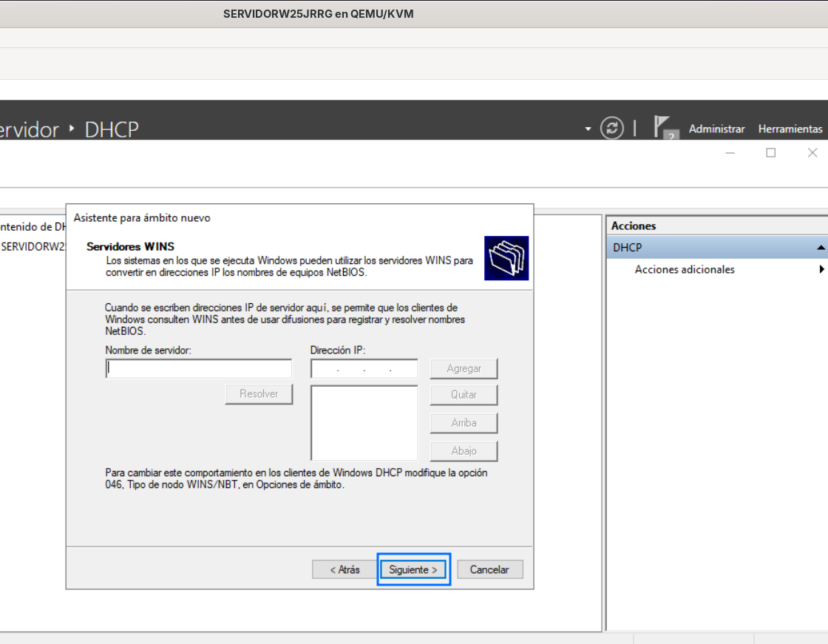This screenshot has width=828, height=644.
Task: Expand the Acciones adicionales submenu arrow
Action: [821, 269]
